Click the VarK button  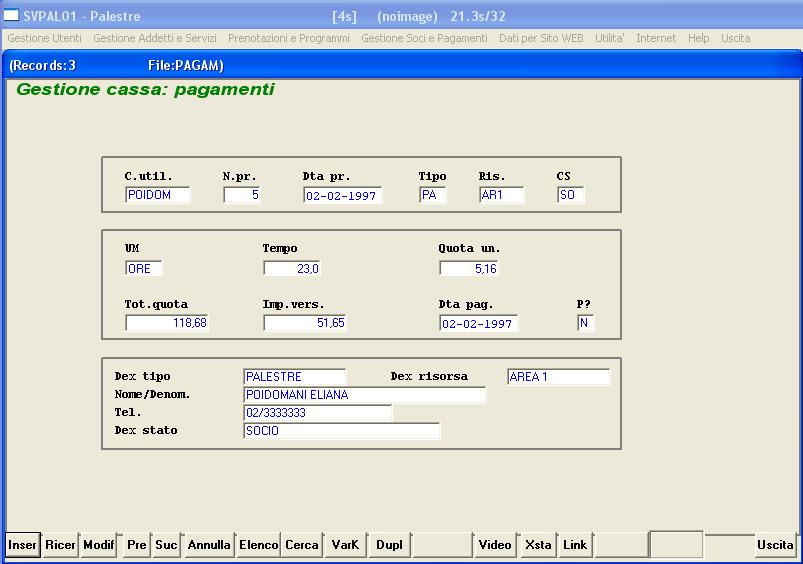pos(345,545)
